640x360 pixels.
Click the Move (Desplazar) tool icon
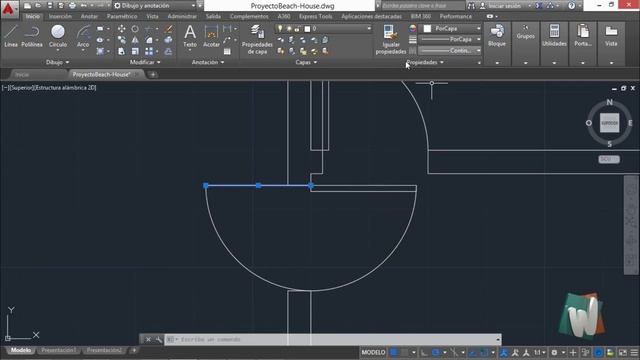point(122,29)
